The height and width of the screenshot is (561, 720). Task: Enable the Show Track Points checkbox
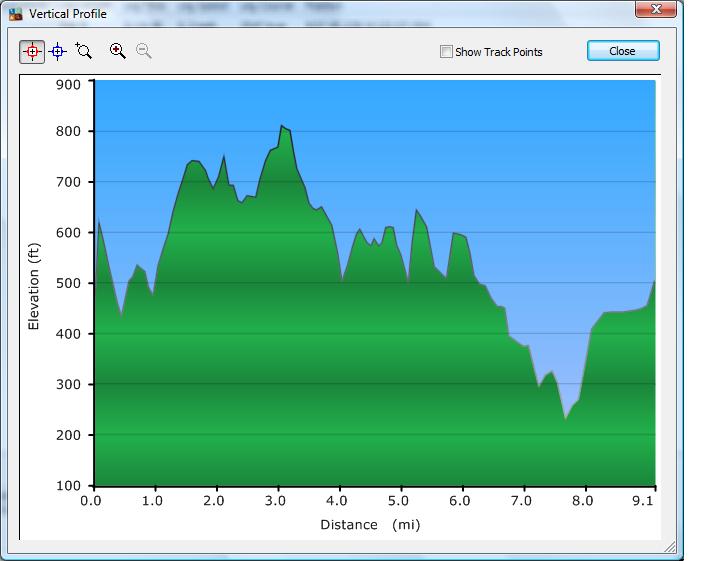446,51
